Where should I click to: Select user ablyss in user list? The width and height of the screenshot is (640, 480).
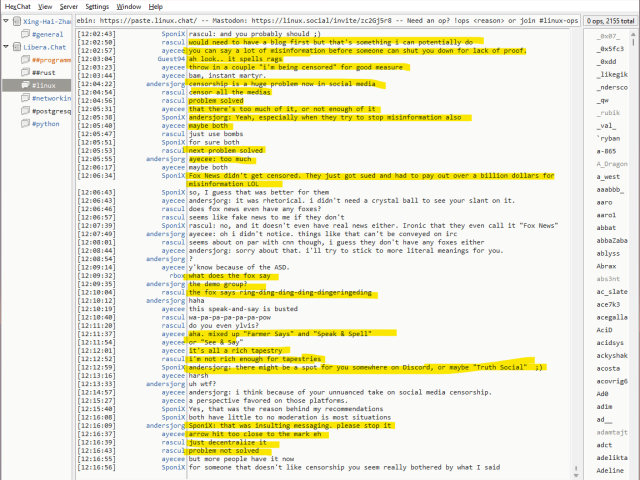point(608,253)
